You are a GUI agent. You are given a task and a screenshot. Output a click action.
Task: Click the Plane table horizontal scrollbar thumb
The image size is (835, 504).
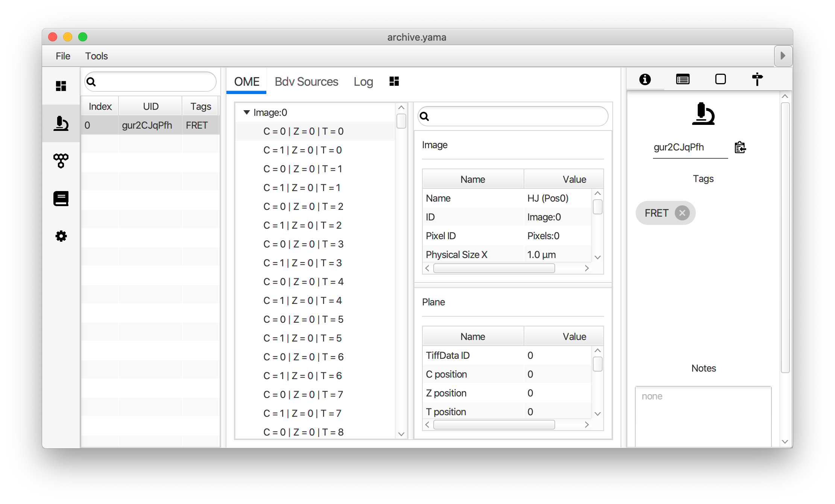(494, 425)
